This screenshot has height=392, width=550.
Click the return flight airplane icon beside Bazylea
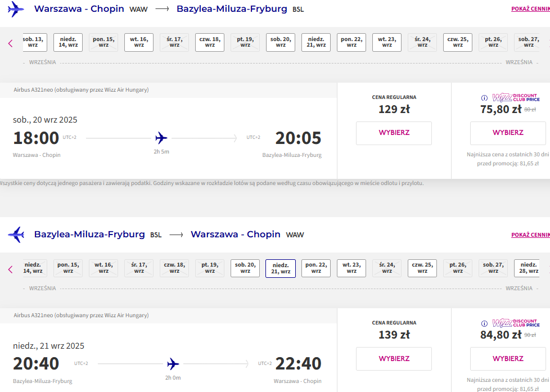pos(16,235)
